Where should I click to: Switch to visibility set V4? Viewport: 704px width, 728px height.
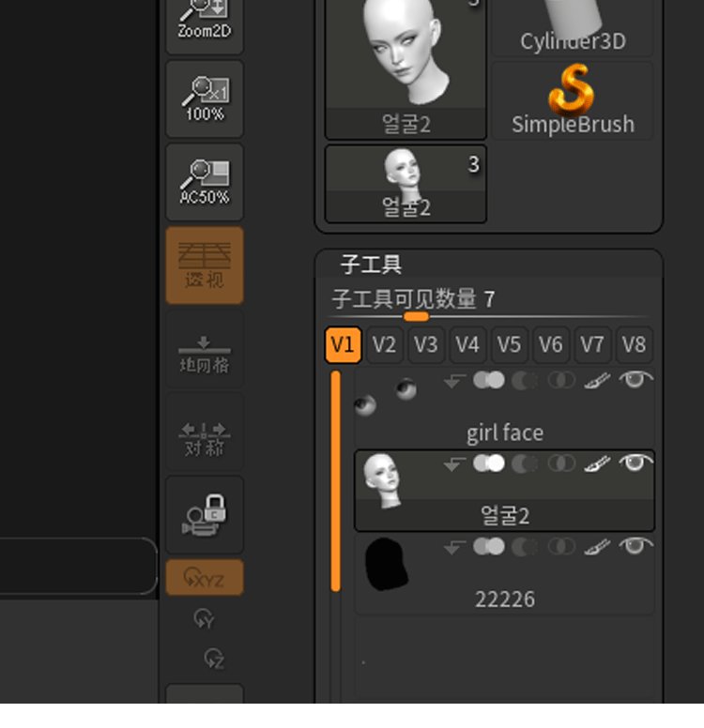tap(467, 345)
